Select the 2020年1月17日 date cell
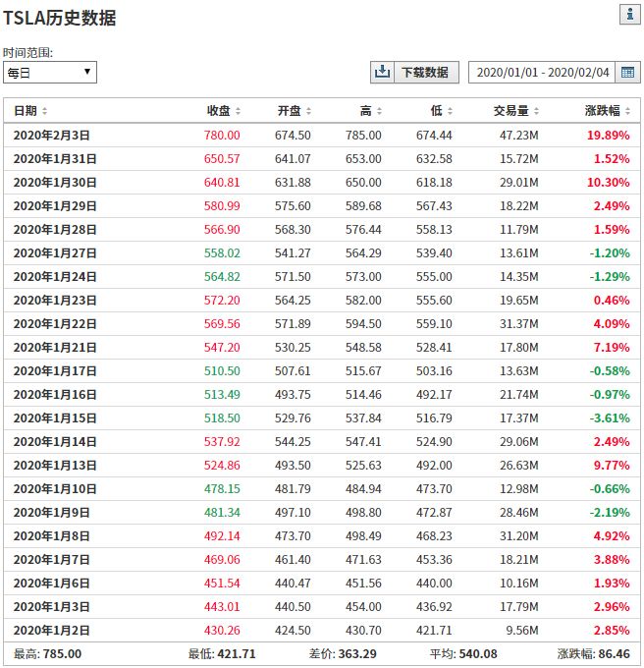Image resolution: width=644 pixels, height=668 pixels. [x=55, y=371]
